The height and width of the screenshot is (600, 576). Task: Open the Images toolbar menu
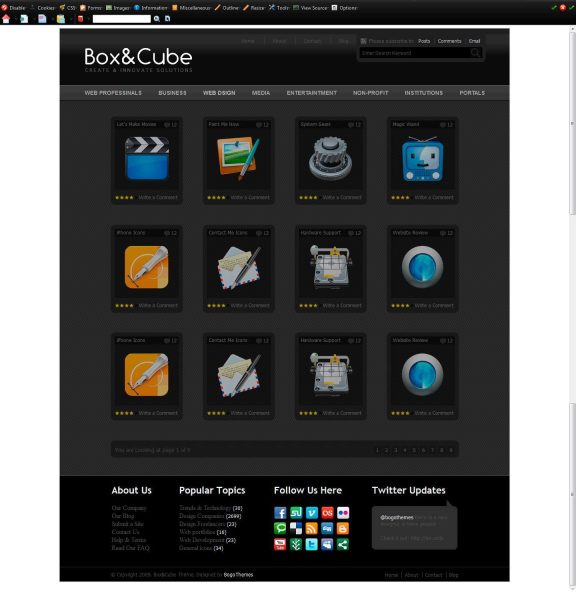tap(118, 8)
